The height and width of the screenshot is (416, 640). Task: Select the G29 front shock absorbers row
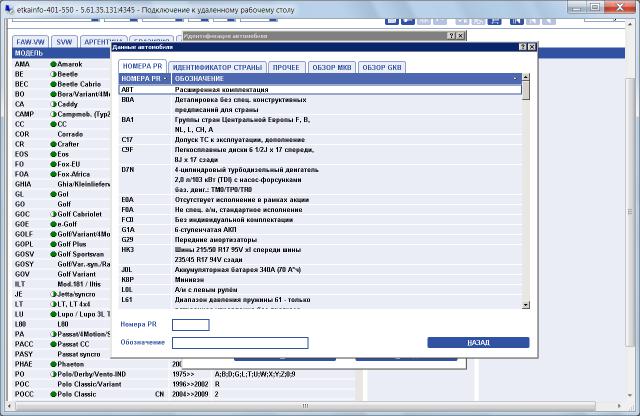point(320,240)
